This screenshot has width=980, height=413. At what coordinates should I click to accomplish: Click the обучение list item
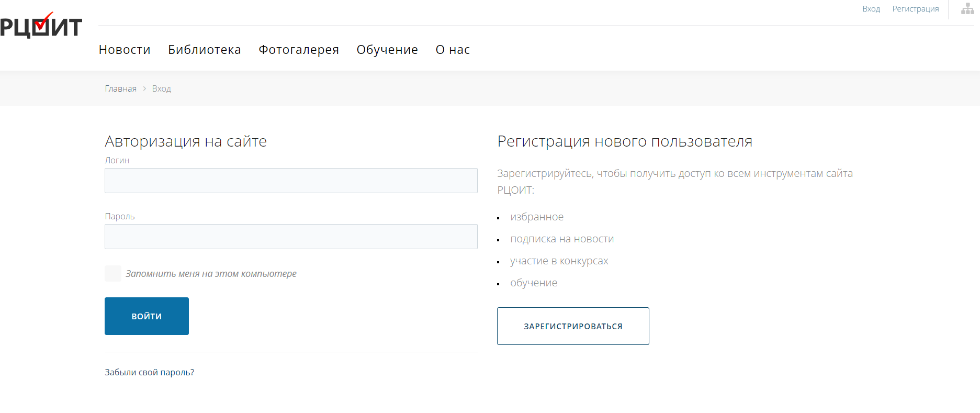click(x=534, y=283)
